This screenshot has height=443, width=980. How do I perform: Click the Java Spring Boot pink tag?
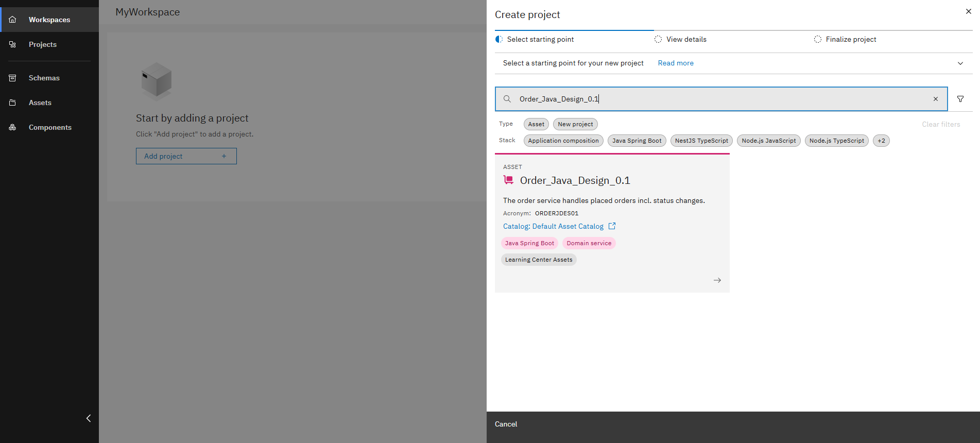[529, 243]
